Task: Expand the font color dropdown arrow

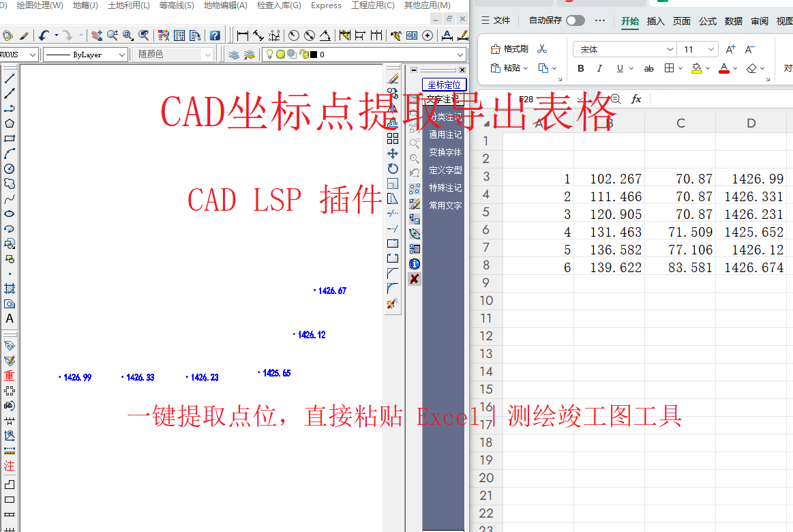Action: coord(735,68)
